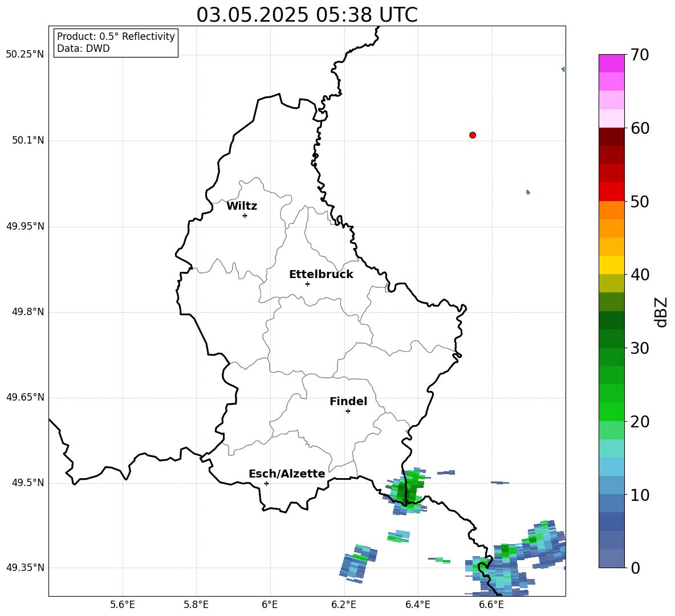Click the 'Product: 0.5° Reflectivity' text
Screen dimensions: 675x616
[x=116, y=36]
